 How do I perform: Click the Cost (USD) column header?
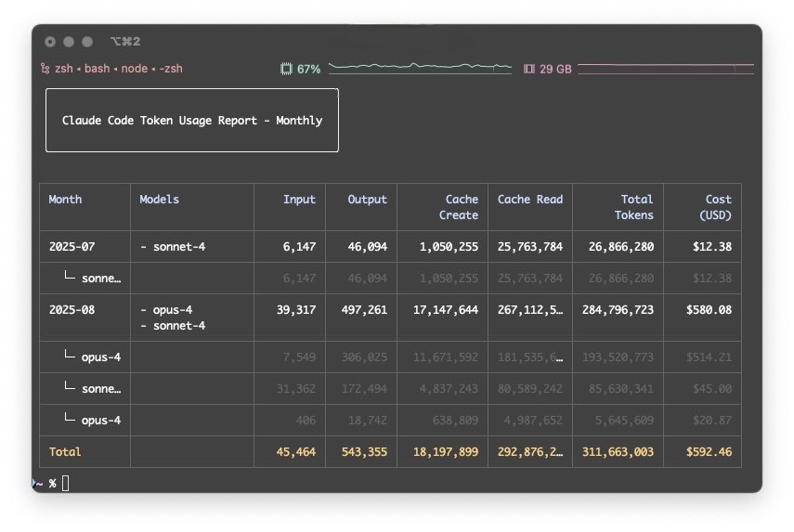[x=715, y=207]
